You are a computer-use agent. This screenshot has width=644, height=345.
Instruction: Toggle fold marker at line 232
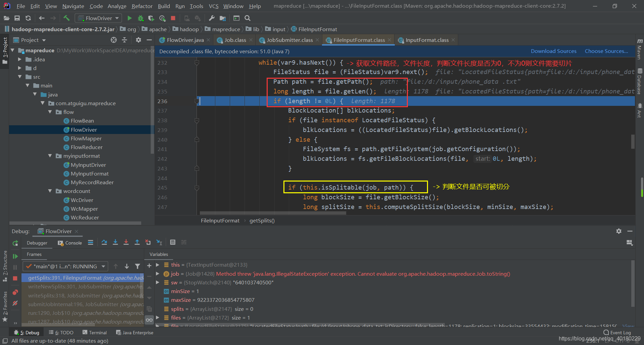[197, 63]
